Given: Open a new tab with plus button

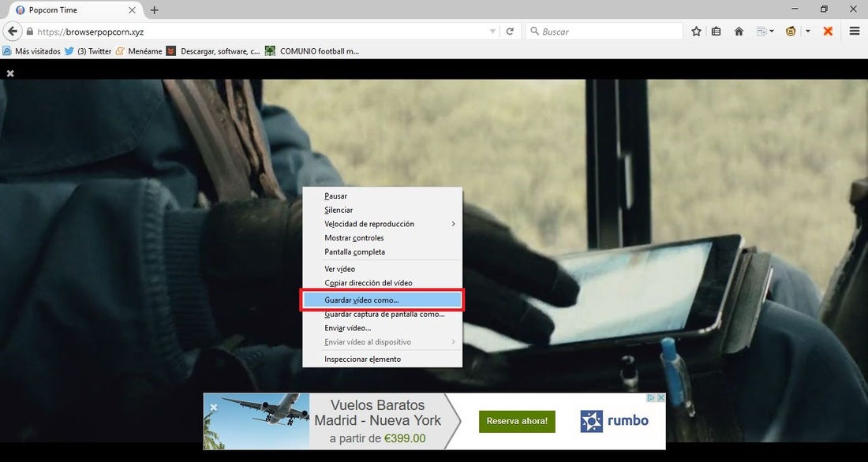Looking at the screenshot, I should (x=154, y=10).
